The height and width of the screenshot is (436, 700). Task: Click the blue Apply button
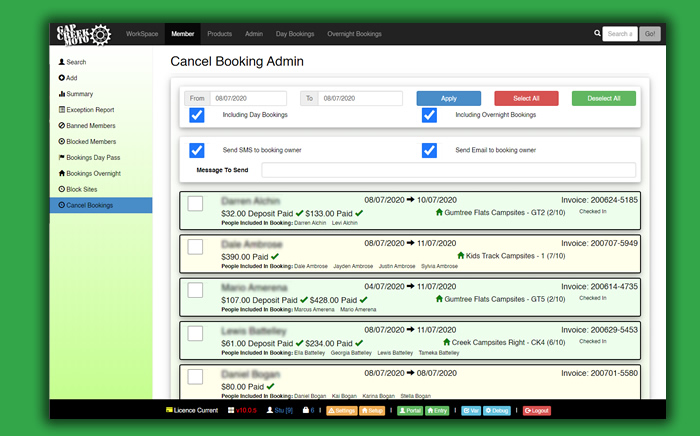tap(449, 99)
